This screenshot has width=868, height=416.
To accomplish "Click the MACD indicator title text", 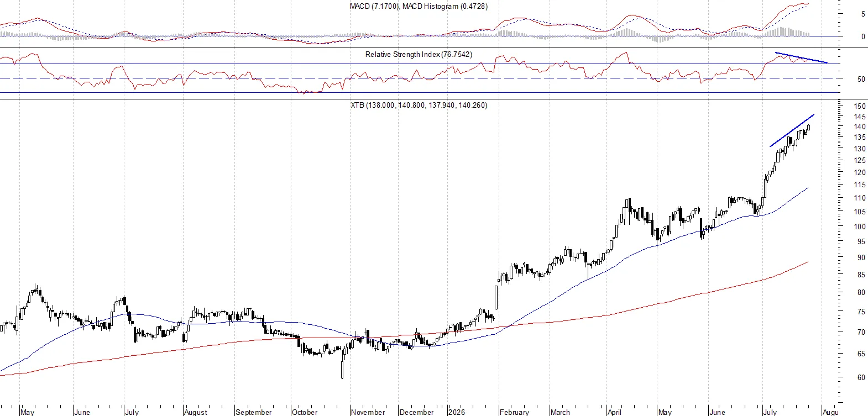I will tap(419, 6).
